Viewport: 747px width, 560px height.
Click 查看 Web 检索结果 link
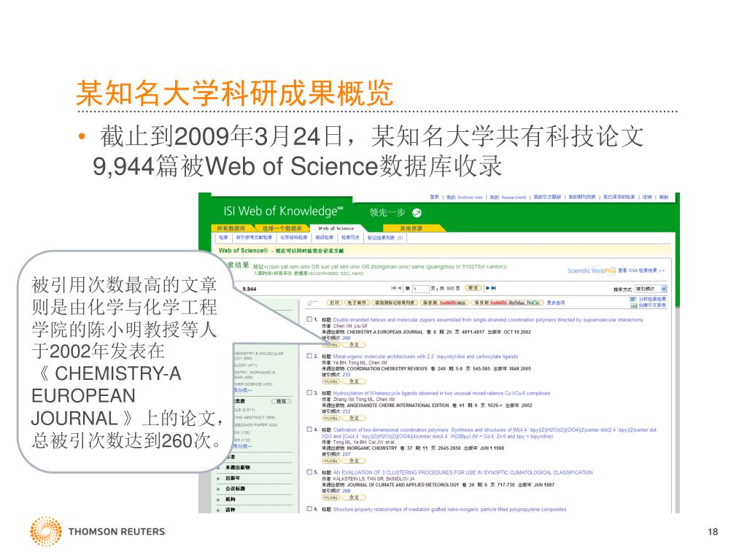coord(641,271)
